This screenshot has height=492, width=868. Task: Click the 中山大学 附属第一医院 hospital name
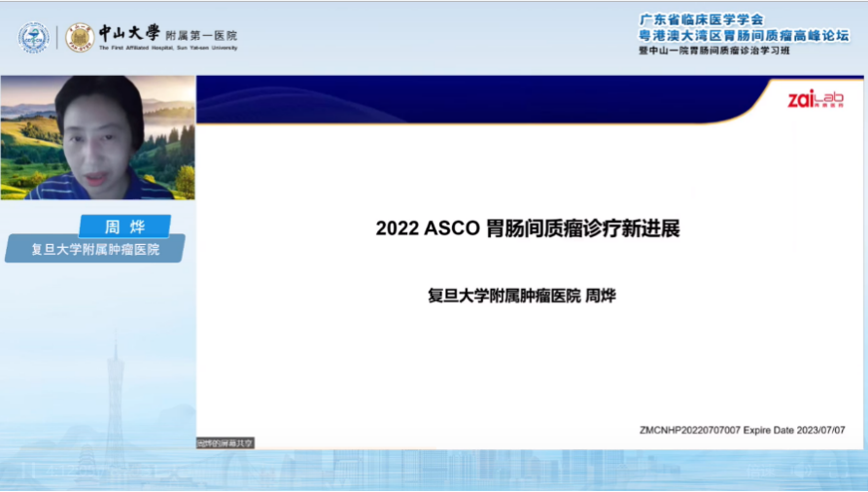tap(168, 33)
